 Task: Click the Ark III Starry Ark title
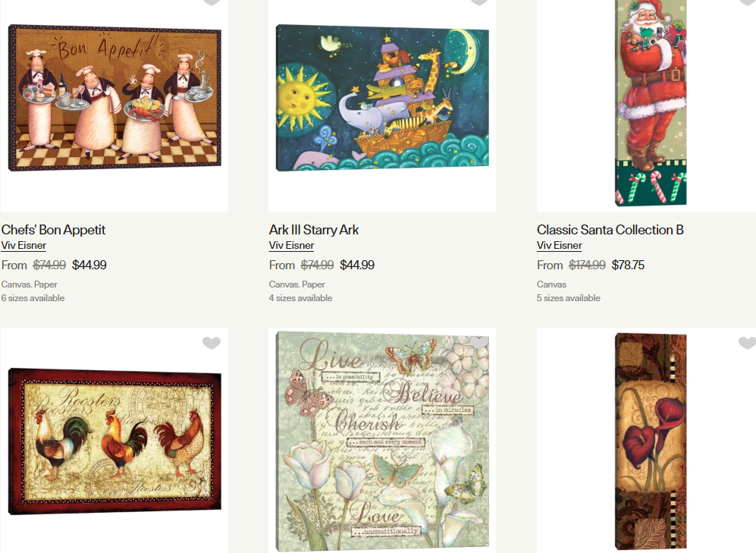[x=314, y=230]
